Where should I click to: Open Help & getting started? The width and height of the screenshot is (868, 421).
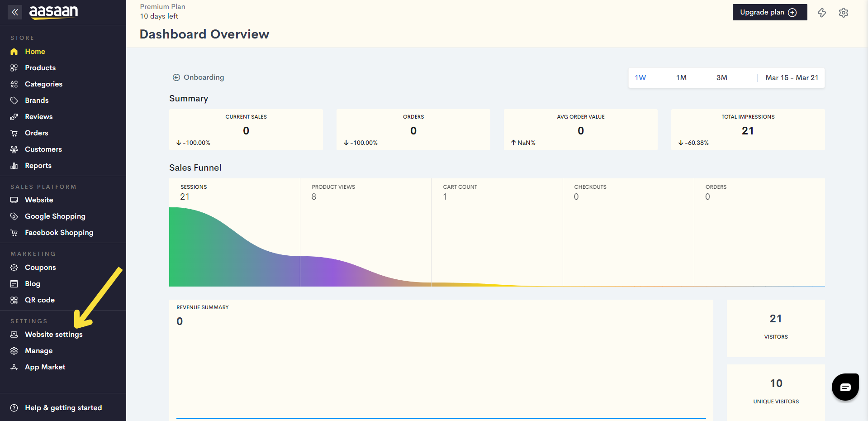[63, 408]
